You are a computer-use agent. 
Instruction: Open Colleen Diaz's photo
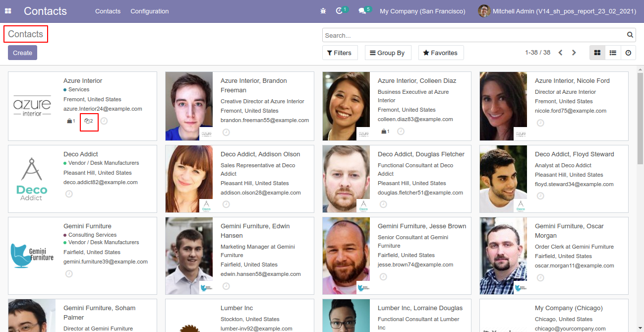(347, 106)
